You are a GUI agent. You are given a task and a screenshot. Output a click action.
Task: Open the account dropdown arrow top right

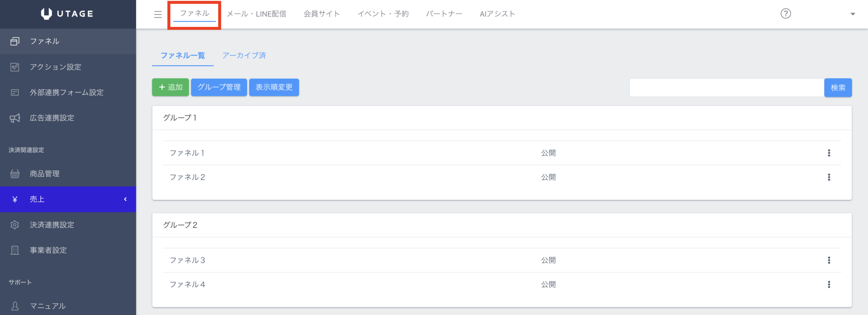852,14
